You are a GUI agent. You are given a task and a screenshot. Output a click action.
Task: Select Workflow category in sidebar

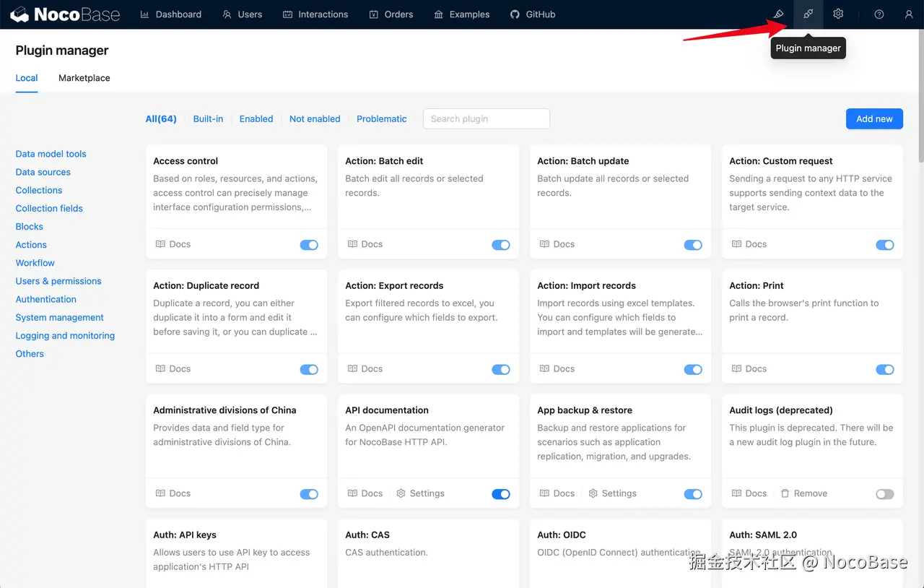click(x=35, y=263)
